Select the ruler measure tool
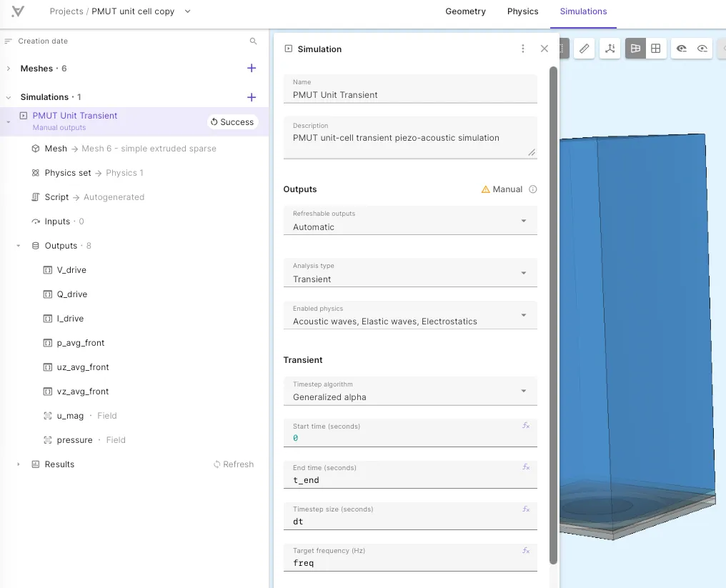This screenshot has width=726, height=588. 585,48
